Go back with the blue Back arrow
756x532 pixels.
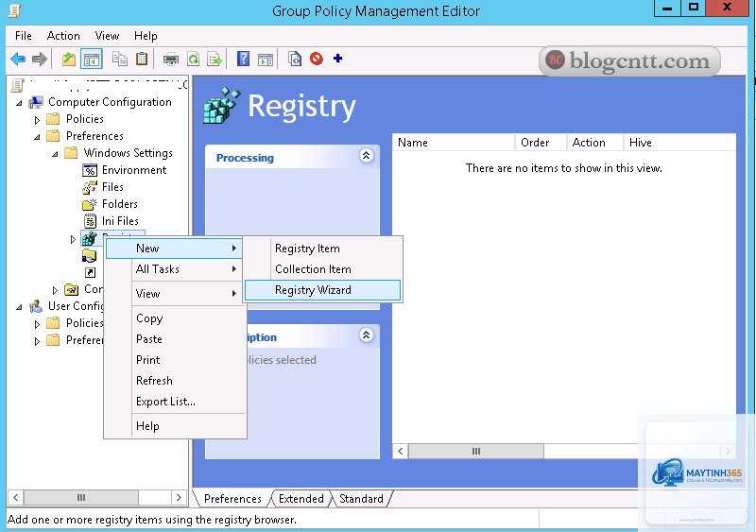[x=18, y=60]
